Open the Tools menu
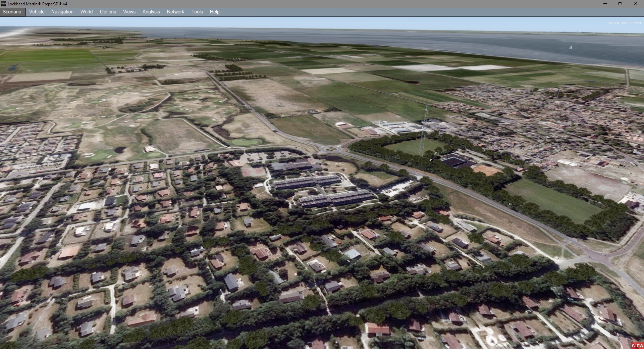The height and width of the screenshot is (349, 644). (197, 12)
